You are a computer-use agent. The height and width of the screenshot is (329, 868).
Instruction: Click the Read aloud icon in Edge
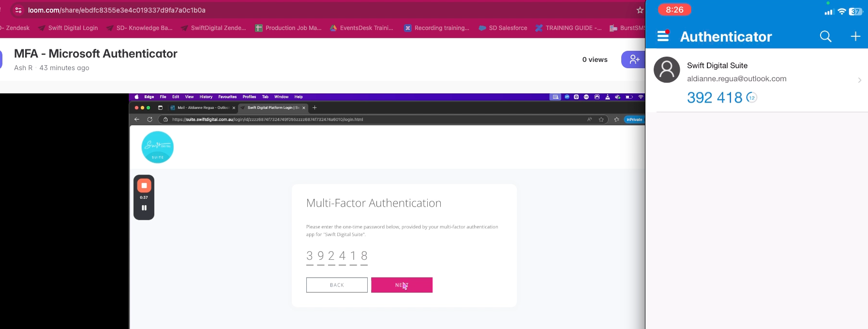589,120
